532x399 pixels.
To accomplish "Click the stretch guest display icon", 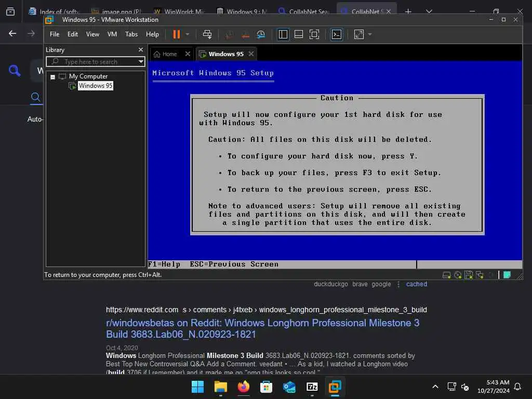I will [x=359, y=34].
